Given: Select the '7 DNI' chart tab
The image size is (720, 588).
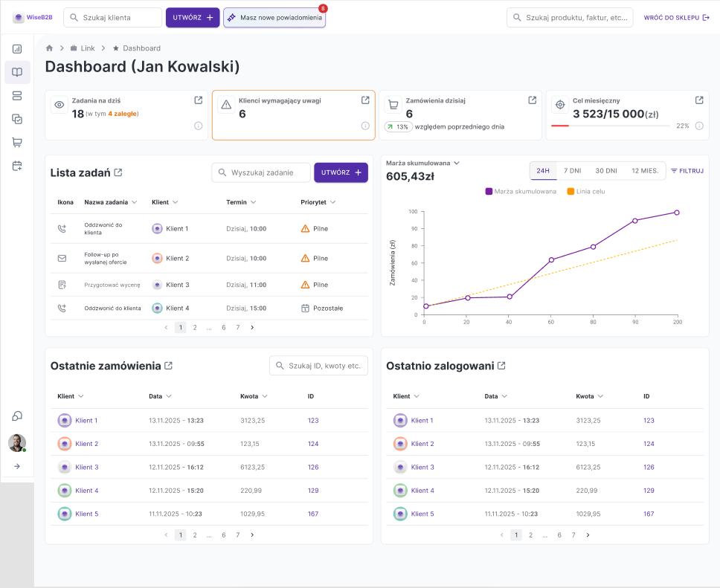Looking at the screenshot, I should point(574,170).
